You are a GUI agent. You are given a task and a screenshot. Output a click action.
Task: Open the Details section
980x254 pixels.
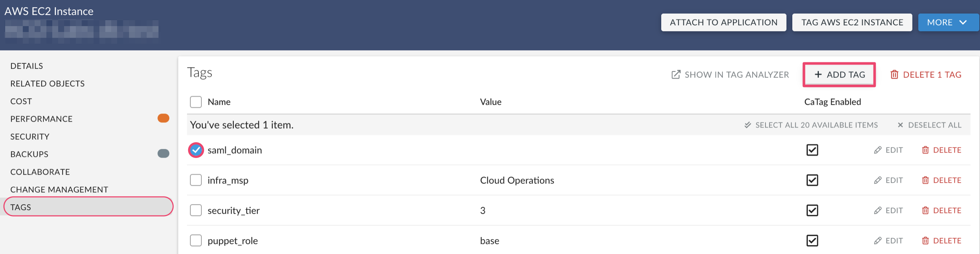pyautogui.click(x=26, y=66)
